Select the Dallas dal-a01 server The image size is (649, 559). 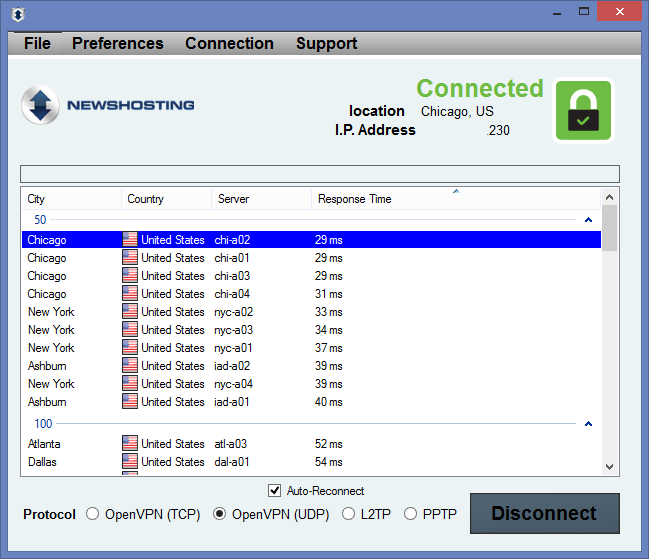coord(311,461)
